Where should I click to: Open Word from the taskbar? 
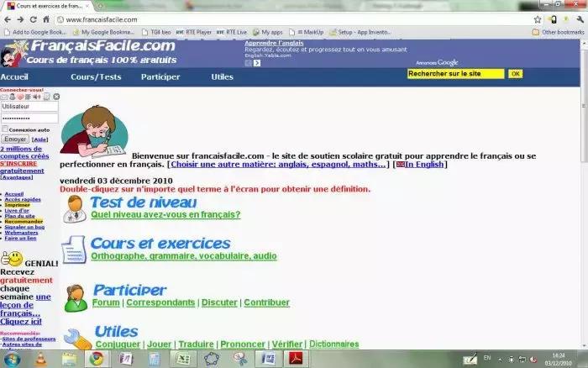coord(267,359)
